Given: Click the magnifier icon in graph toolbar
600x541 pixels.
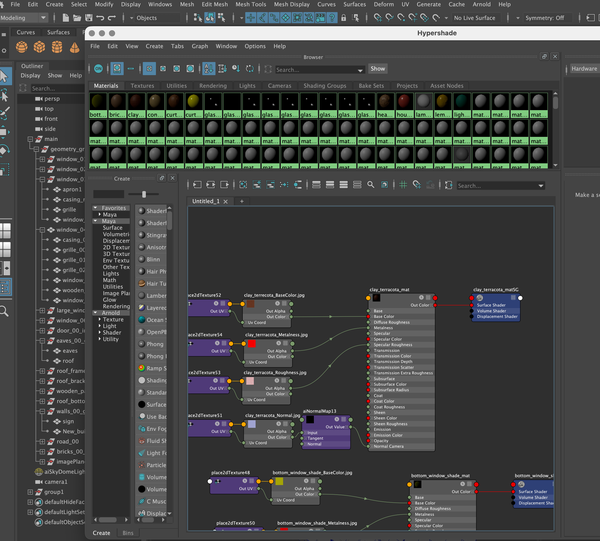Looking at the screenshot, I should (370, 185).
